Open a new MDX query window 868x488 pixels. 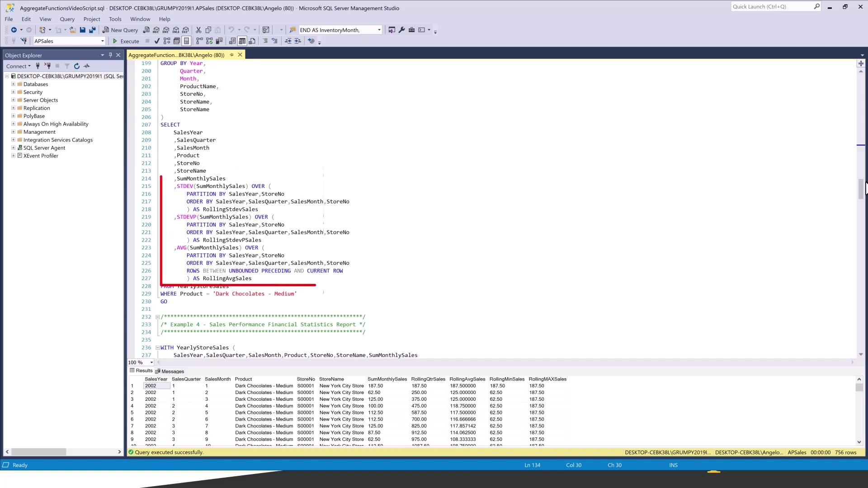point(156,30)
